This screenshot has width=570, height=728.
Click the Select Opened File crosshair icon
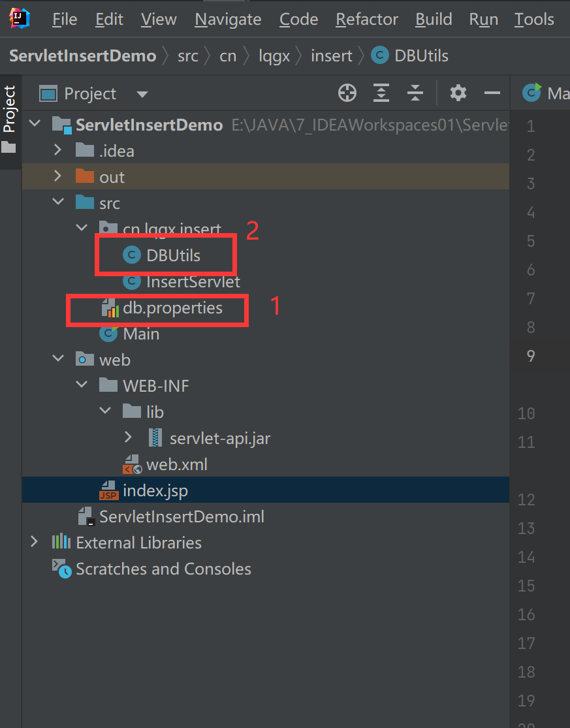[x=347, y=93]
